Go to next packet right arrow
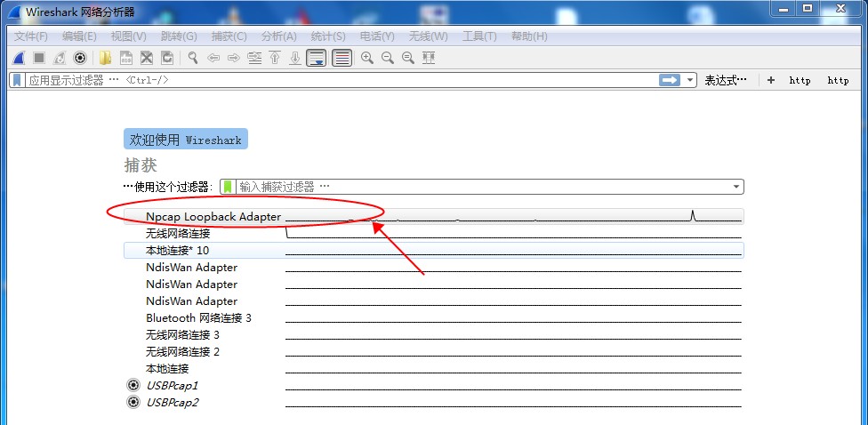Viewport: 868px width, 425px height. click(234, 58)
